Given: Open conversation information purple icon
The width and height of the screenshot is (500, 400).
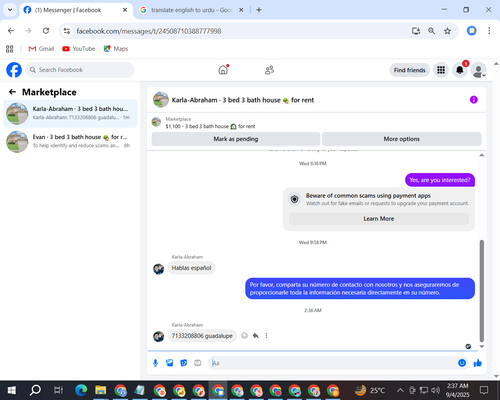Looking at the screenshot, I should 474,100.
